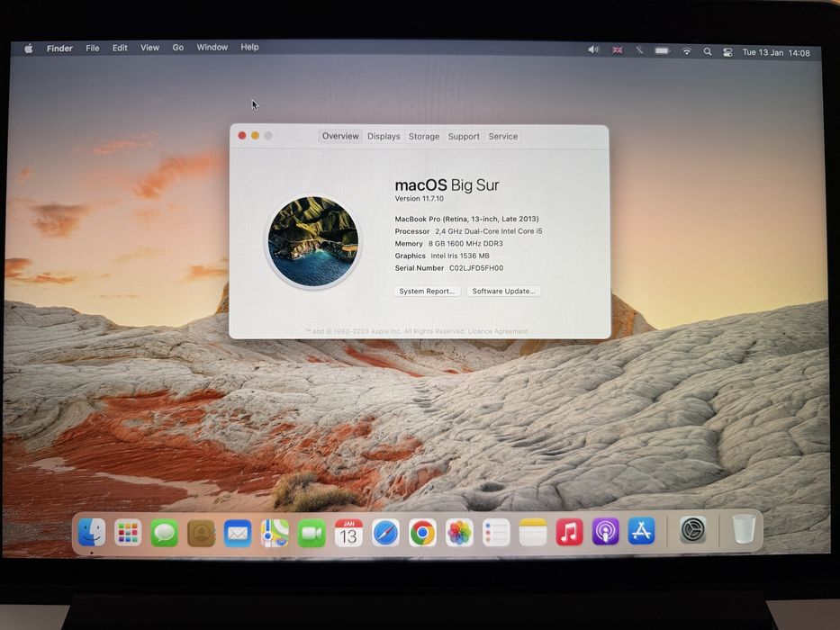Click the macOS Big Sur title

(447, 185)
